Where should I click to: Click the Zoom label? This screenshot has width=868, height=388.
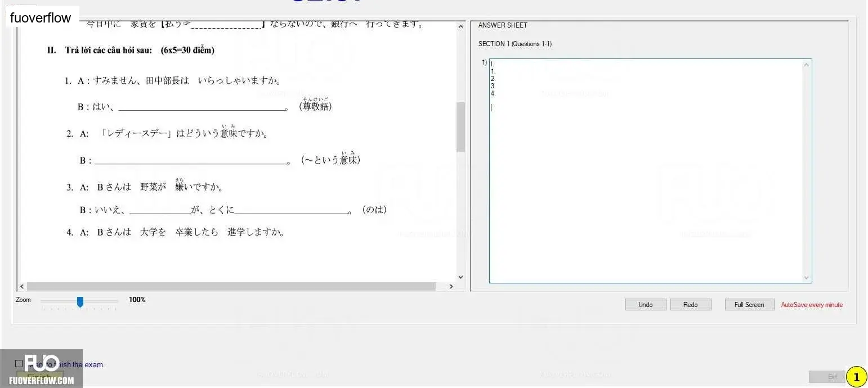tap(23, 300)
